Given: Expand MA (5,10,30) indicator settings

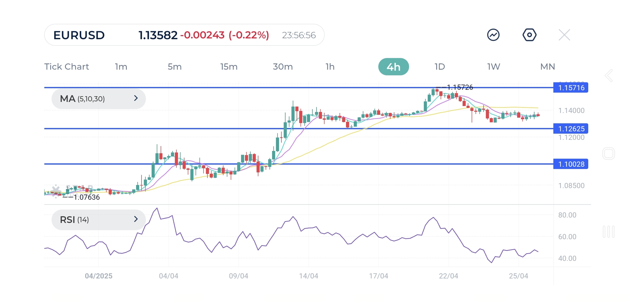Looking at the screenshot, I should (136, 99).
